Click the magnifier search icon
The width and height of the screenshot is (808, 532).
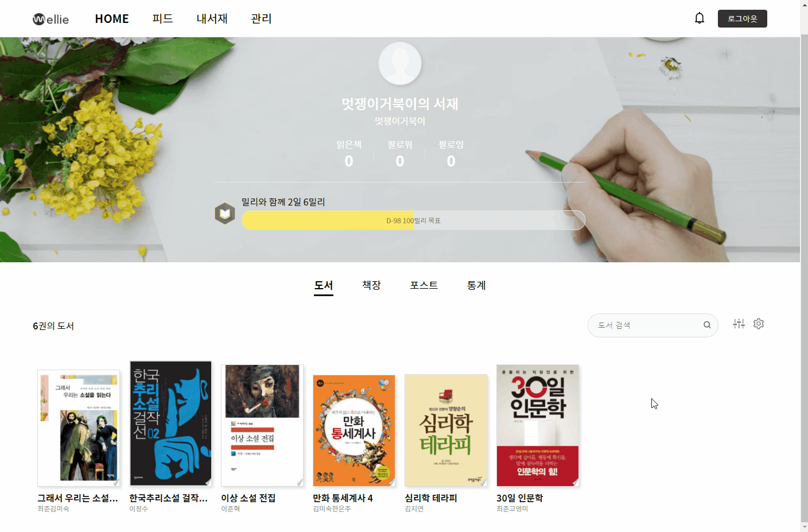coord(707,325)
